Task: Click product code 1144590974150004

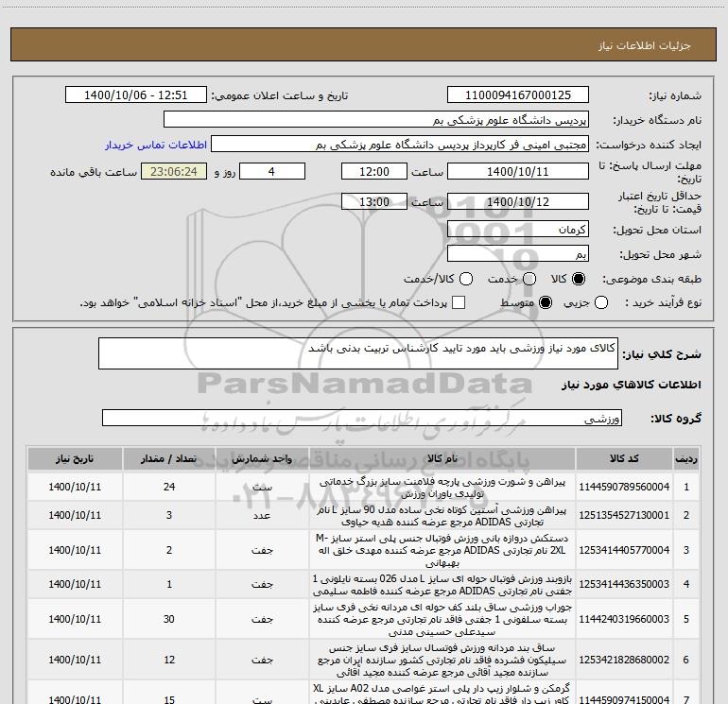Action: click(624, 699)
